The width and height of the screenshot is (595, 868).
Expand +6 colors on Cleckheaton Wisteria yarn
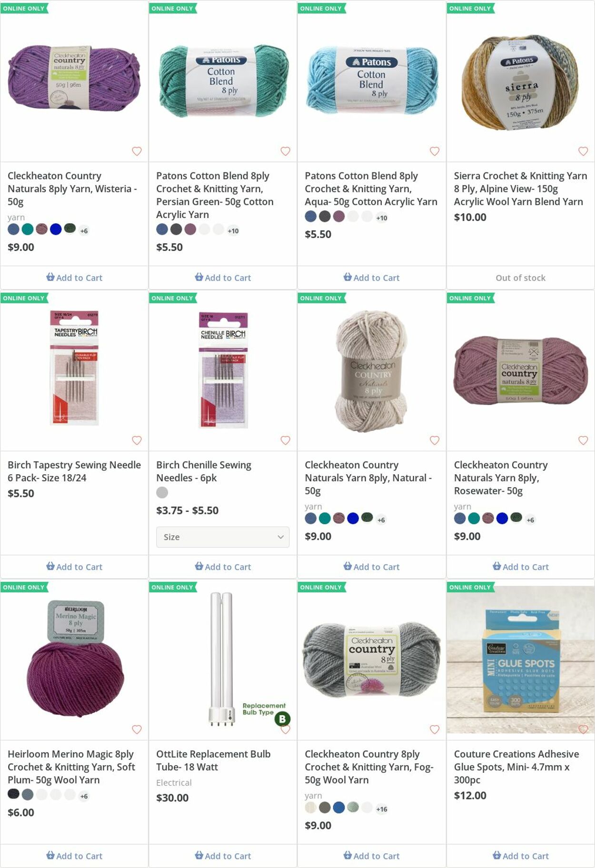tap(84, 230)
